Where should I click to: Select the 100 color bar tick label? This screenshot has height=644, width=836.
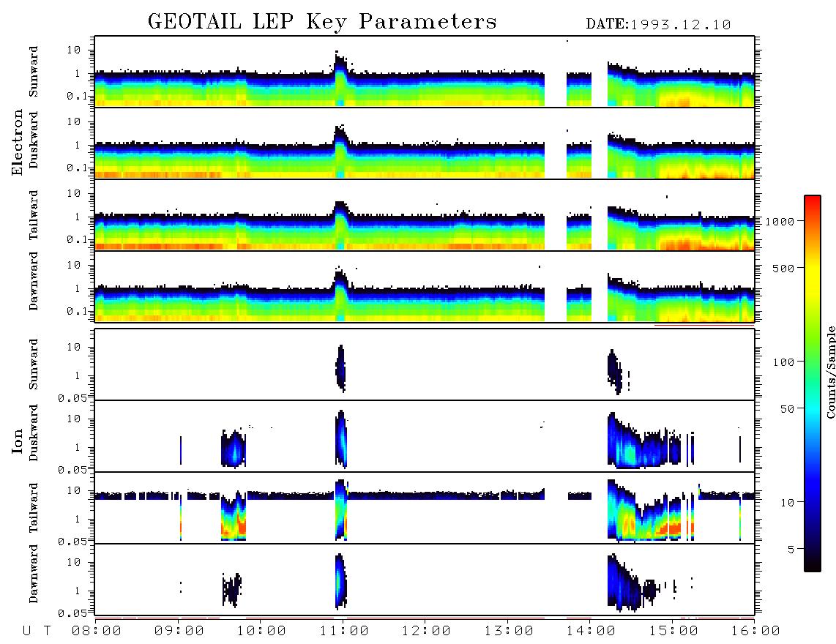[783, 362]
